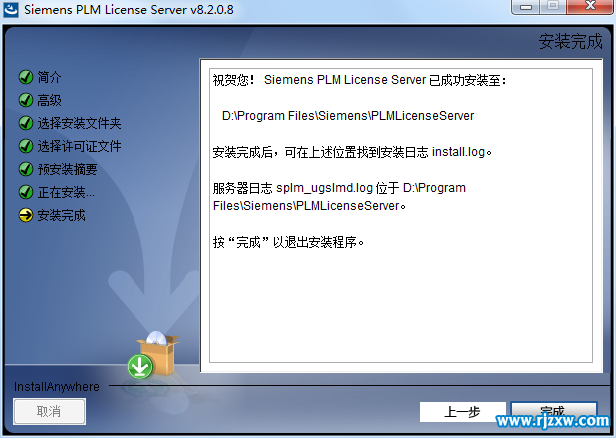Viewport: 616px width, 438px height.
Task: Go back with the 上一步 button
Action: click(462, 412)
